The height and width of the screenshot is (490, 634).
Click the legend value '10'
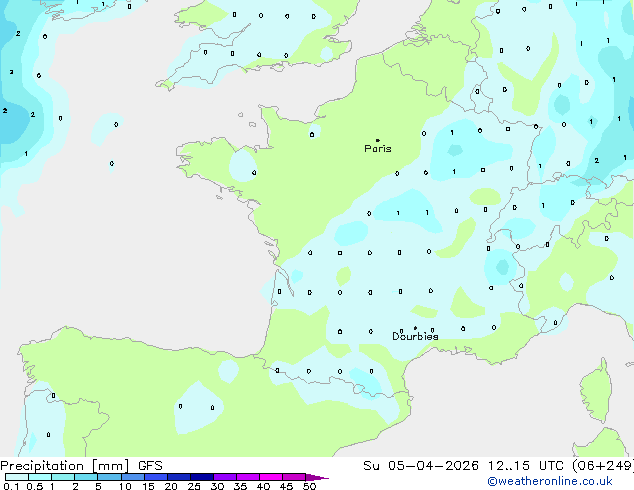pos(125,486)
